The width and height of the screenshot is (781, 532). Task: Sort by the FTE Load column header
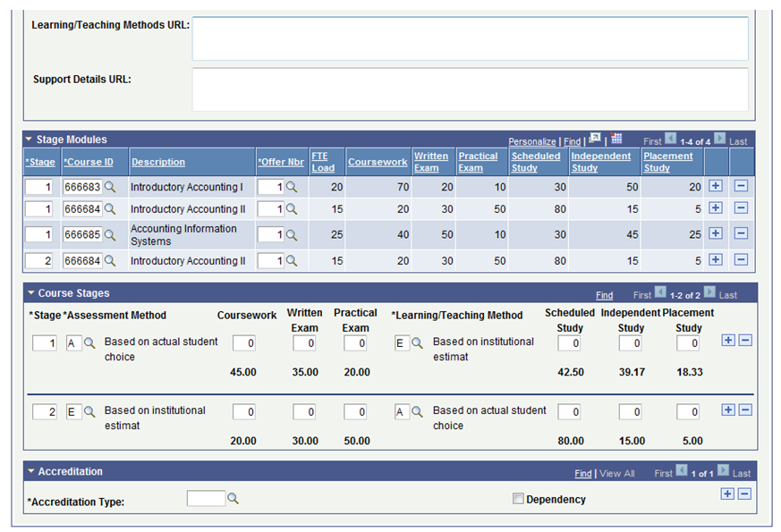[318, 161]
